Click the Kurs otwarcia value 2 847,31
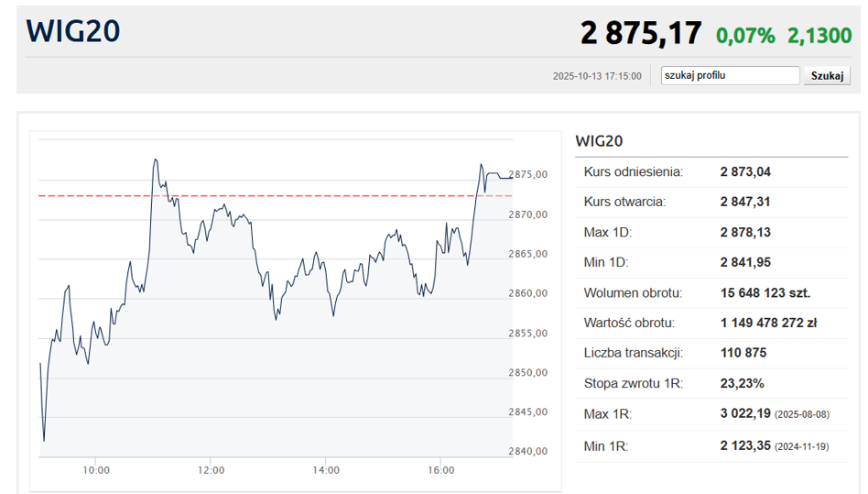 pos(745,202)
